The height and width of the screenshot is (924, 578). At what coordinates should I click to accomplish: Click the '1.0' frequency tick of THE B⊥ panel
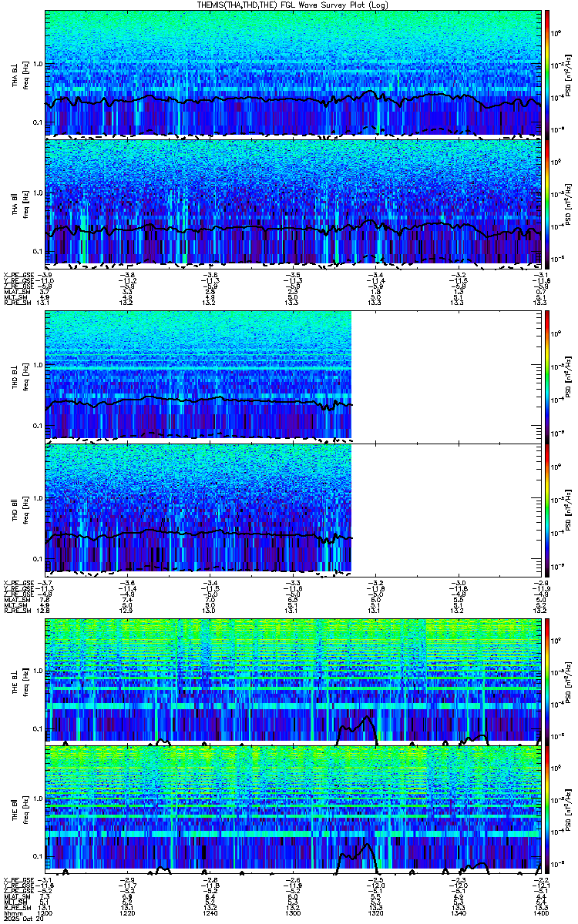pyautogui.click(x=37, y=671)
